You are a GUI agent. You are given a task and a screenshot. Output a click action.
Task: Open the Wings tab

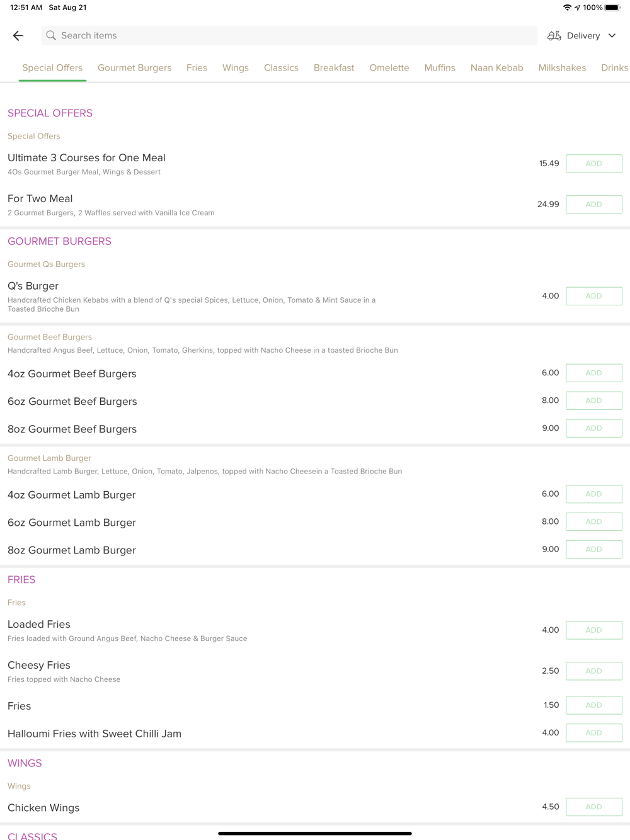click(235, 68)
